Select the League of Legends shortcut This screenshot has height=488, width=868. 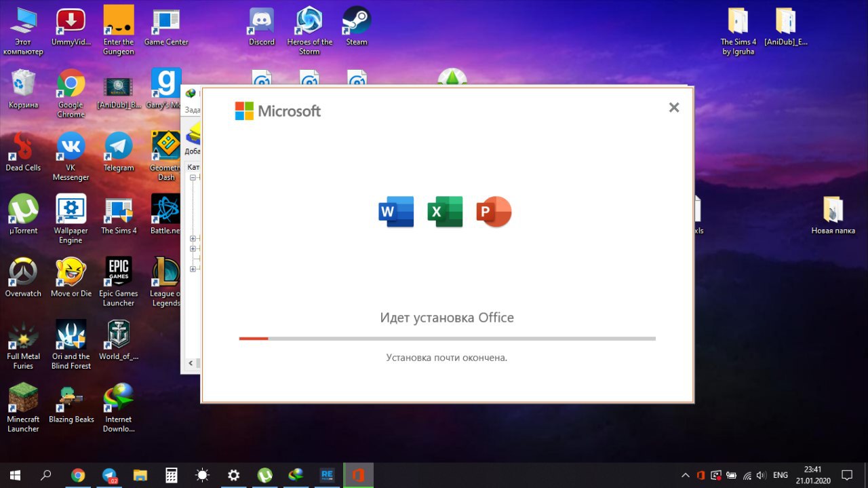(x=165, y=282)
